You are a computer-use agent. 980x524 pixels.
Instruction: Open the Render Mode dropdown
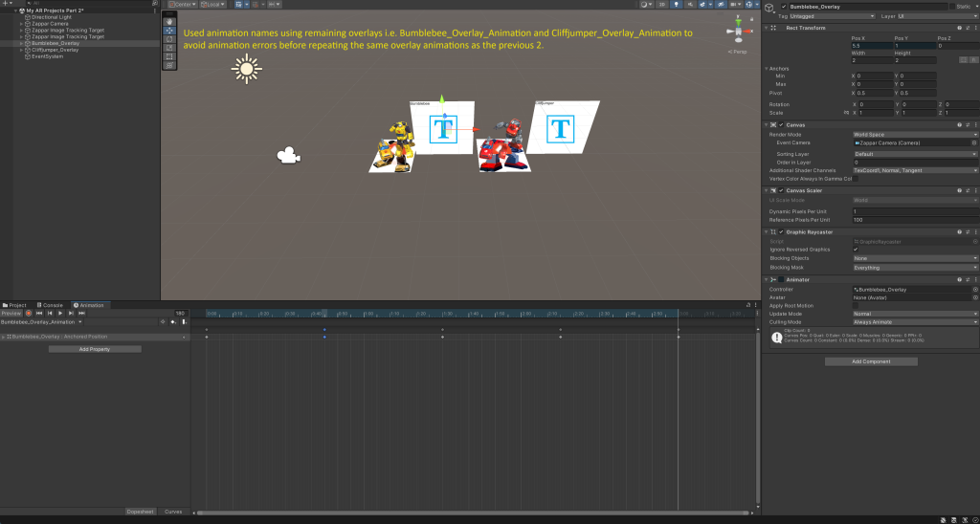(915, 135)
